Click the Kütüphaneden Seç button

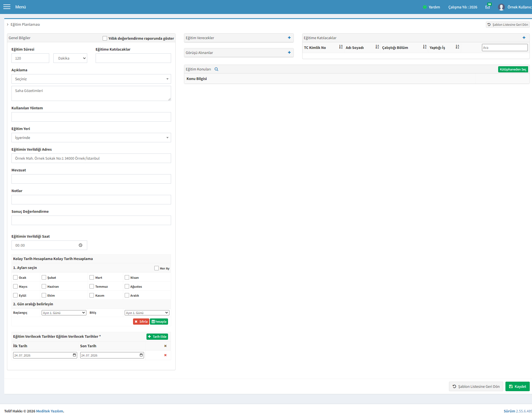(513, 69)
